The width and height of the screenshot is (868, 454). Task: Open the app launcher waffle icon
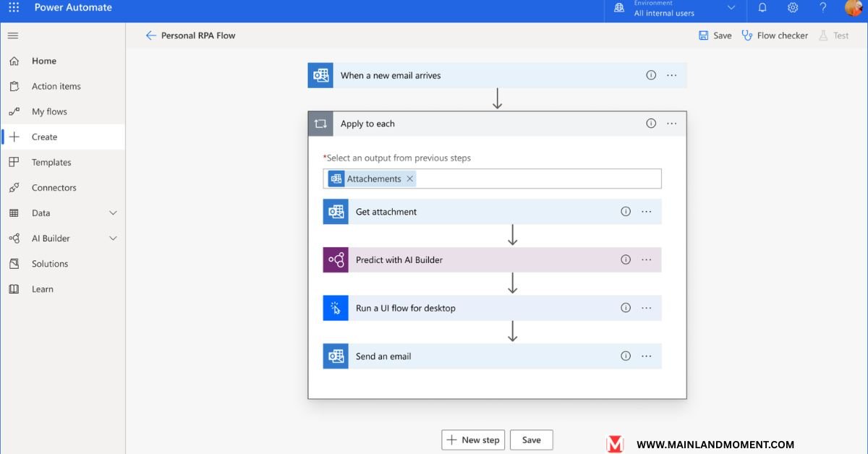[x=14, y=7]
